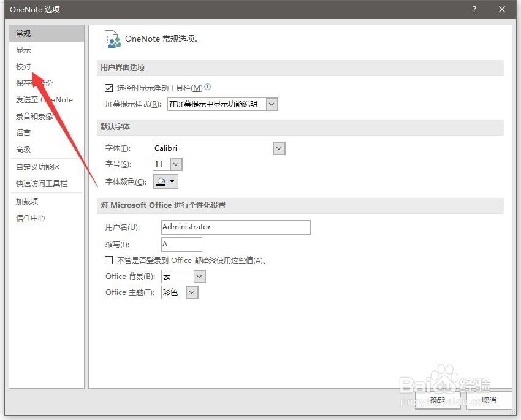The image size is (521, 420).
Task: Select the 校对 category in sidebar
Action: pyautogui.click(x=47, y=66)
